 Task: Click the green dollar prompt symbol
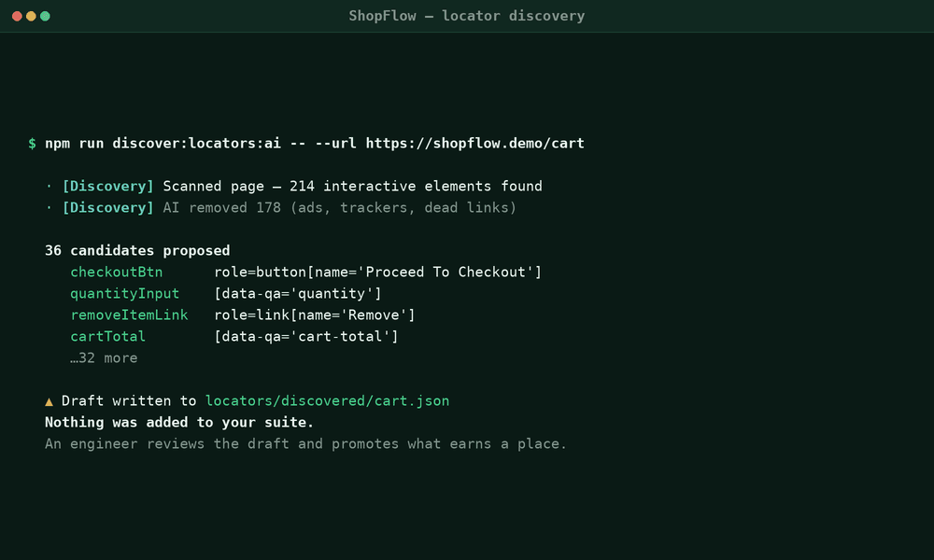(x=32, y=144)
